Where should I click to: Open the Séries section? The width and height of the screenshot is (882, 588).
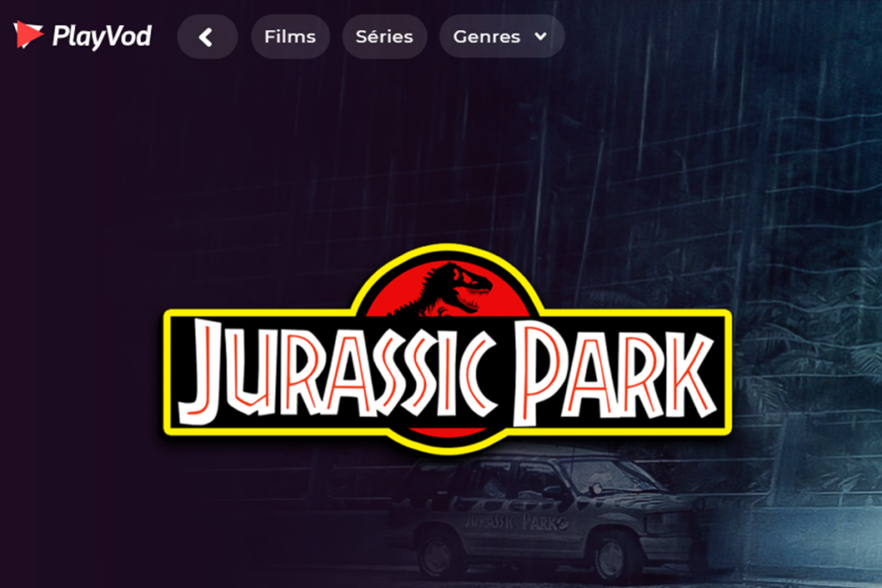coord(384,36)
